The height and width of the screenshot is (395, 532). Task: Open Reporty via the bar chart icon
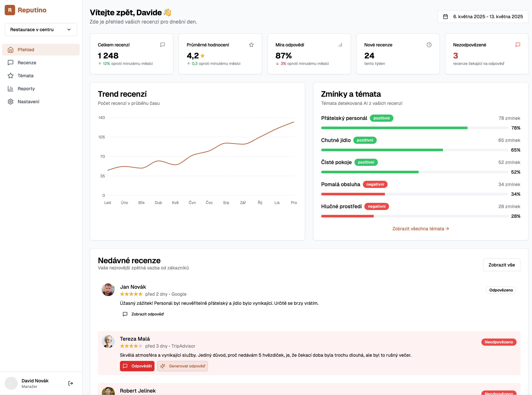pos(11,88)
